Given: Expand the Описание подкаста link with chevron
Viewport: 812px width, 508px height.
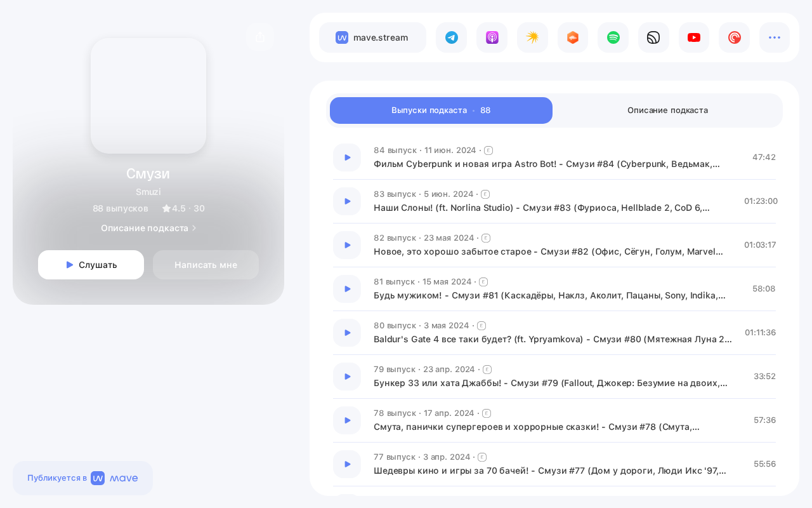Looking at the screenshot, I should point(148,228).
